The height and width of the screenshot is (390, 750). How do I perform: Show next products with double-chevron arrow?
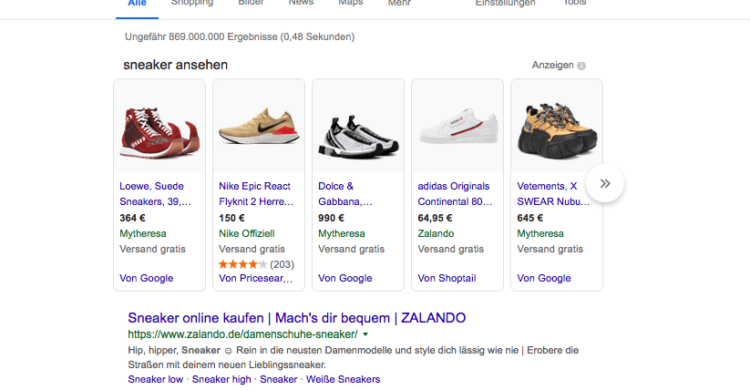(x=605, y=184)
